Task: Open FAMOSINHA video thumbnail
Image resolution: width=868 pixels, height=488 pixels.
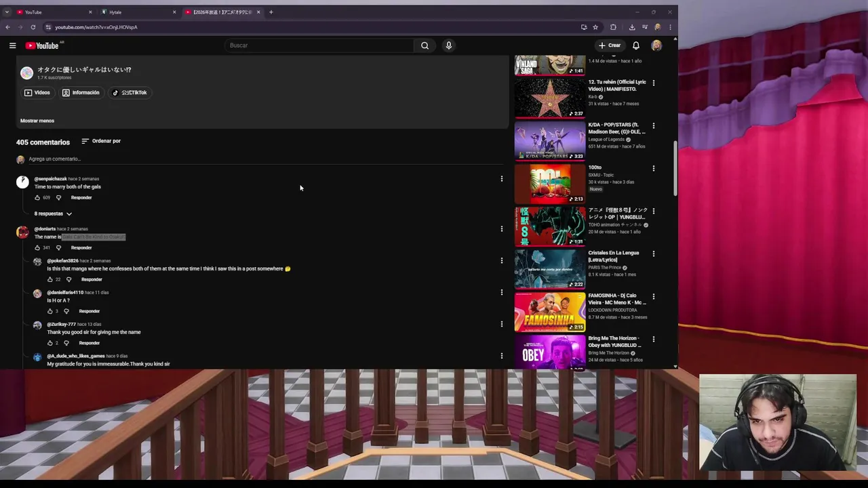Action: 550,312
